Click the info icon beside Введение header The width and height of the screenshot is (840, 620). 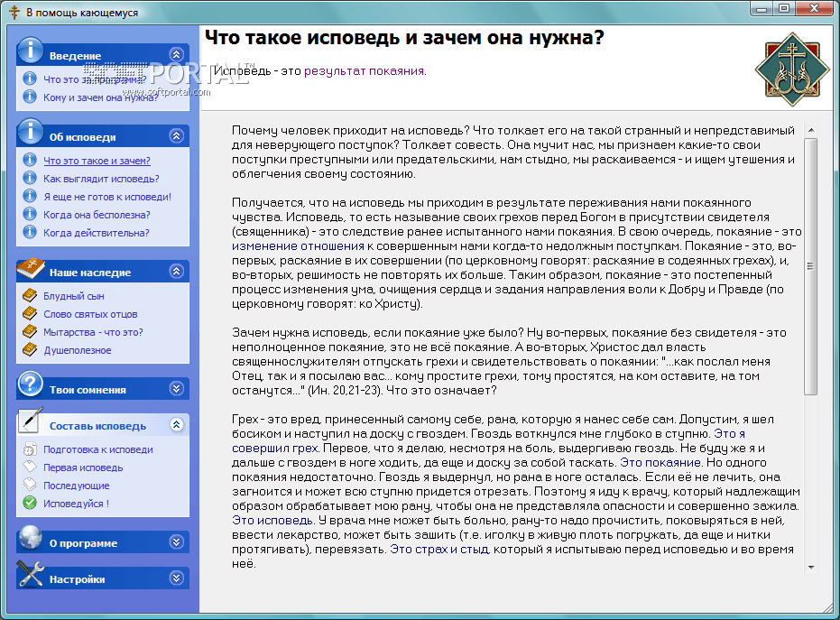pos(30,51)
